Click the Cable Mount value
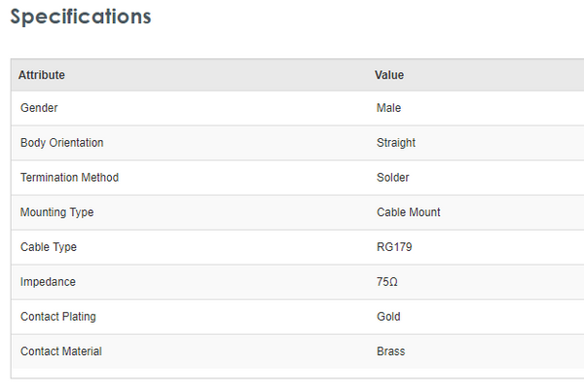 (x=408, y=212)
